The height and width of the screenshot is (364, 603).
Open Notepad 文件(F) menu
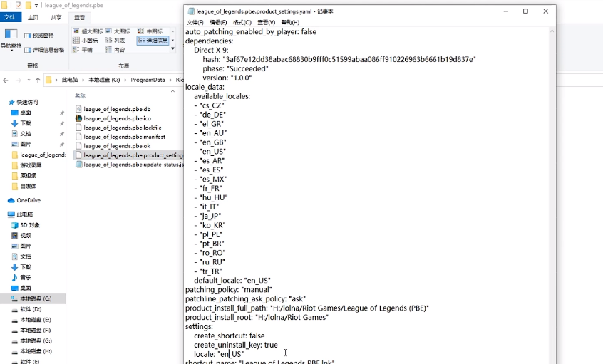coord(195,22)
